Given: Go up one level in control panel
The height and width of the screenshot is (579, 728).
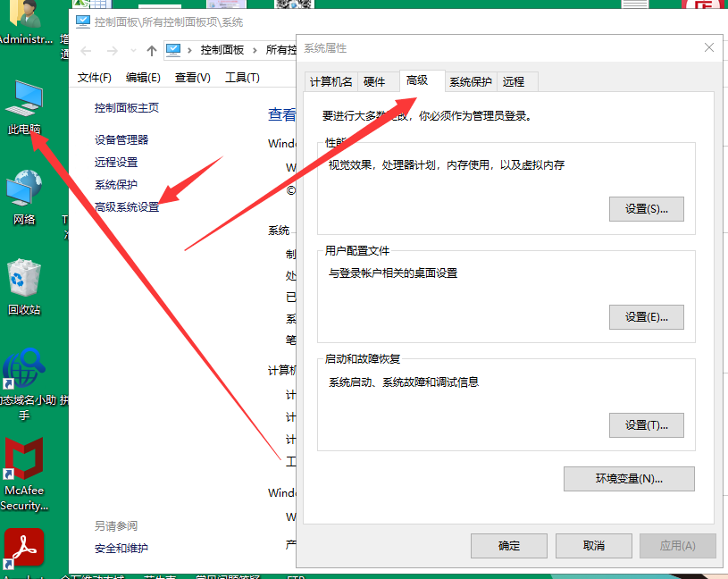Looking at the screenshot, I should tap(151, 51).
